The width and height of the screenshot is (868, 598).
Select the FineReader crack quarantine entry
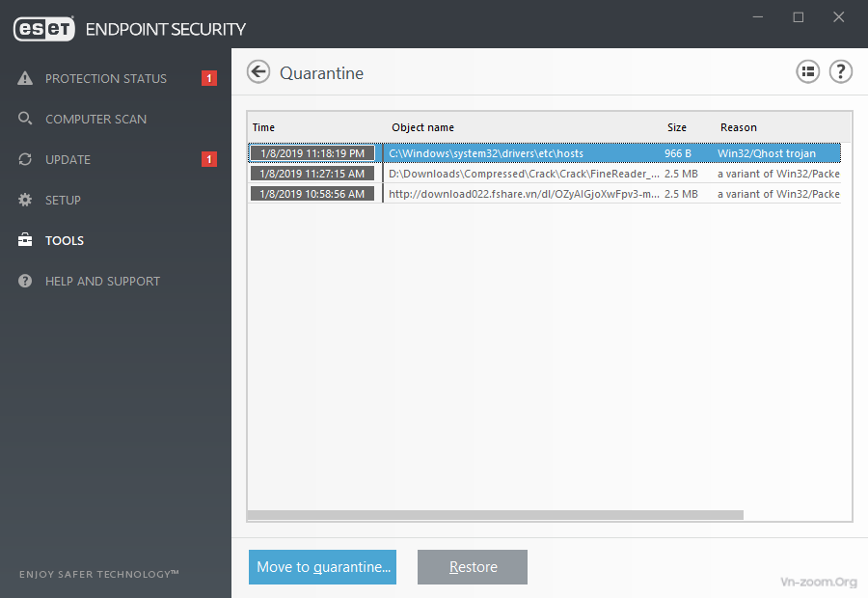point(524,174)
